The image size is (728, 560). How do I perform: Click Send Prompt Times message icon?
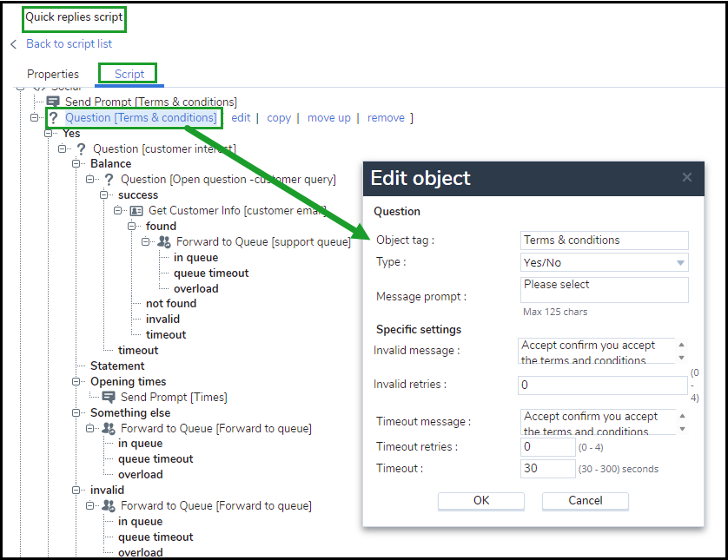(x=109, y=397)
